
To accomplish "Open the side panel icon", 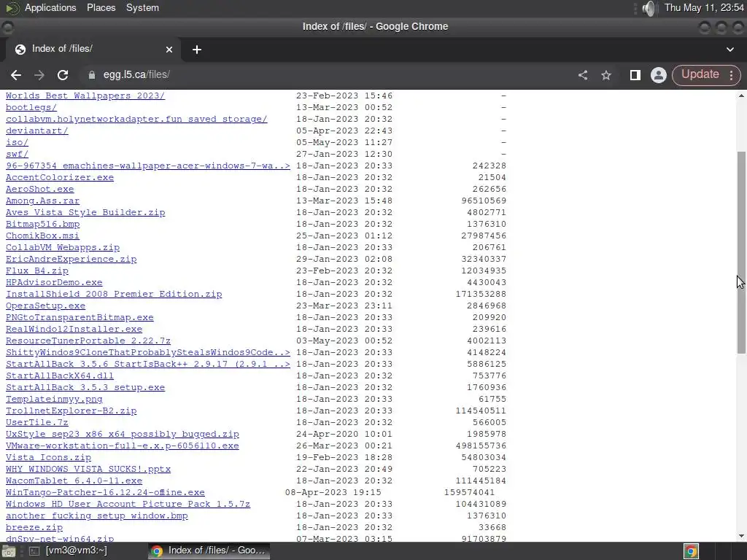I will pos(635,75).
